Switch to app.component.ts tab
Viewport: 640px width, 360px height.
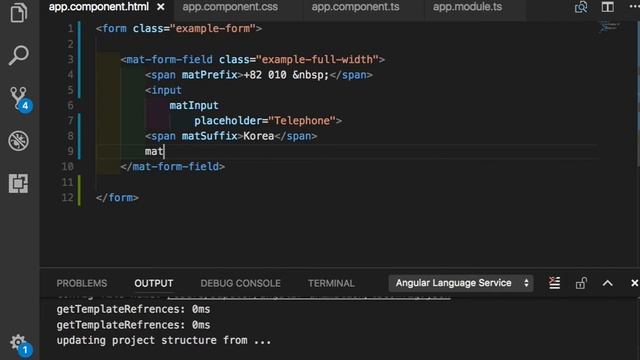click(x=355, y=7)
